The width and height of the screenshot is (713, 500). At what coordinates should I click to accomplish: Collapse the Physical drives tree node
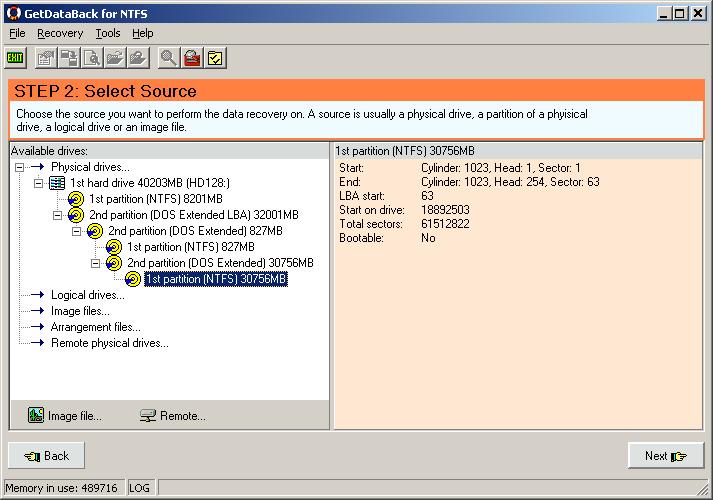pos(20,167)
